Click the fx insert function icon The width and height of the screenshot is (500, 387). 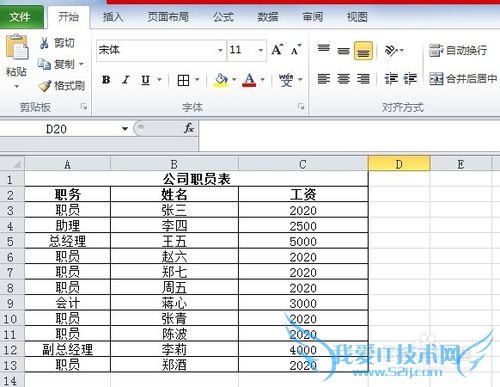(x=189, y=128)
